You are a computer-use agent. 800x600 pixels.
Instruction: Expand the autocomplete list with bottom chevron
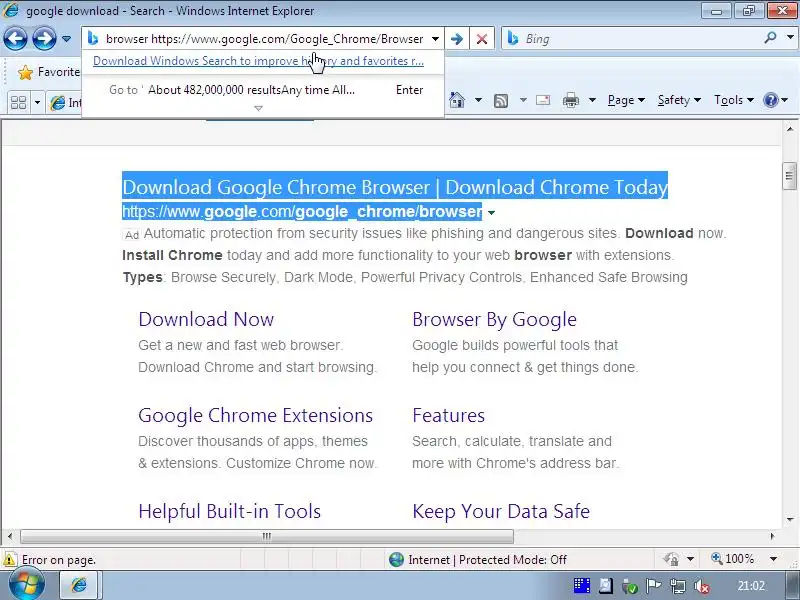pos(258,108)
